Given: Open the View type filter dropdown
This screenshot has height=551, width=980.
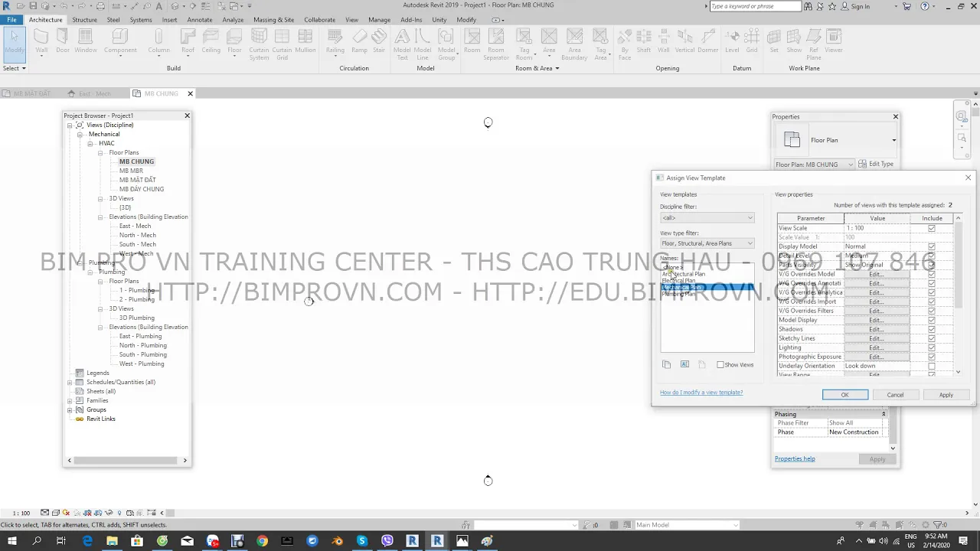Looking at the screenshot, I should click(707, 243).
